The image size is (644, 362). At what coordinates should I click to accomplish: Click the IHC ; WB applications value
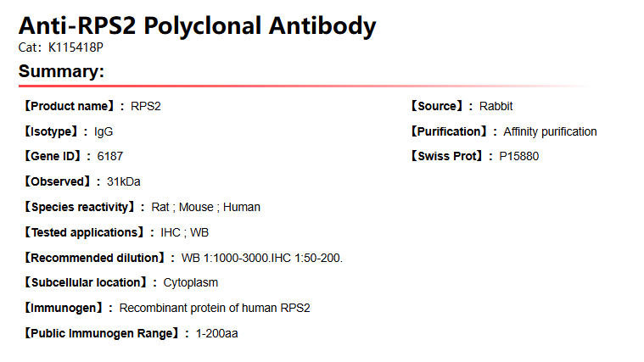(184, 232)
